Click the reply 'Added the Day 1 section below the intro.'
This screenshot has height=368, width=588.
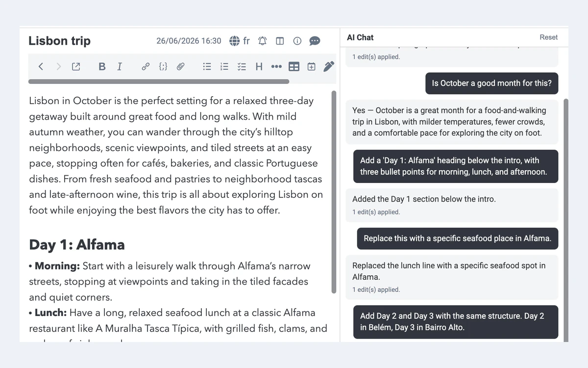(452, 205)
